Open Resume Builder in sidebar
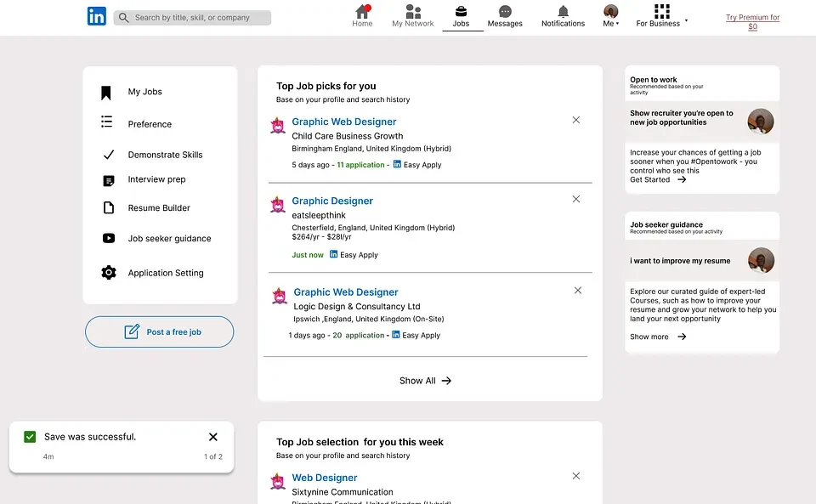Screen dimensions: 816x504 click(159, 207)
